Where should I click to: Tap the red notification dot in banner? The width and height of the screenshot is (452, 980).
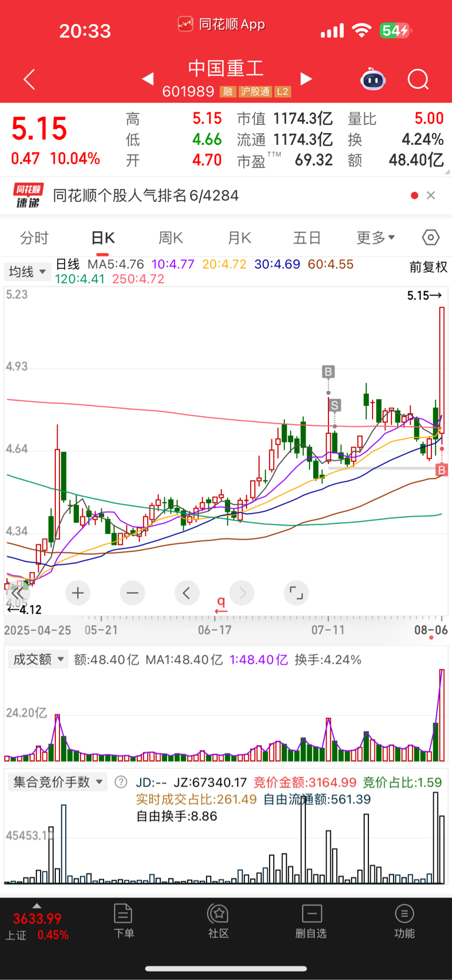414,195
